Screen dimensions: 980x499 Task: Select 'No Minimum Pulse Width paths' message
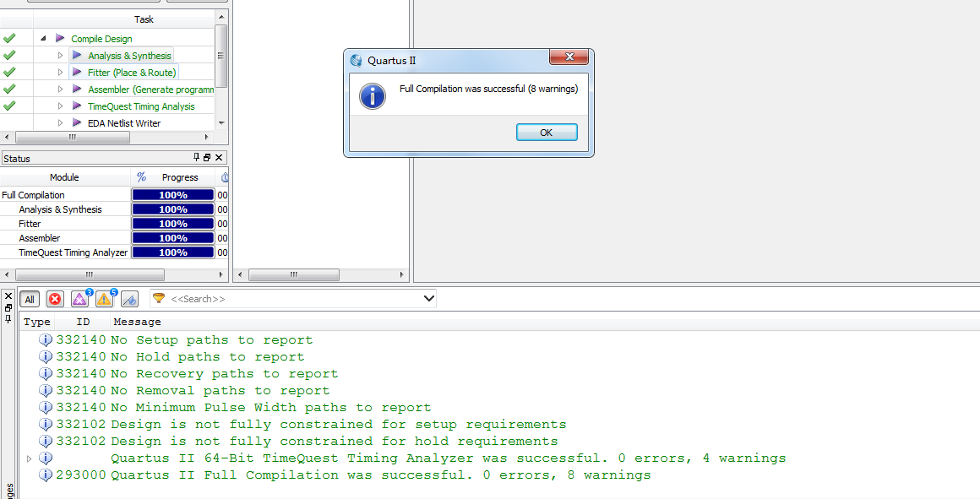click(x=270, y=408)
